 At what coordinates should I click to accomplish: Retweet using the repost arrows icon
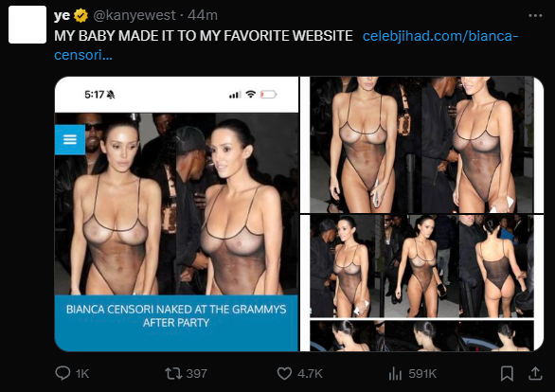pyautogui.click(x=173, y=373)
